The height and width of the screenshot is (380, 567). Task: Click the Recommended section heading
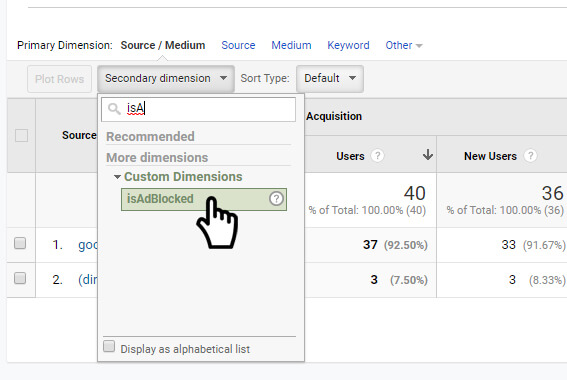click(x=150, y=137)
